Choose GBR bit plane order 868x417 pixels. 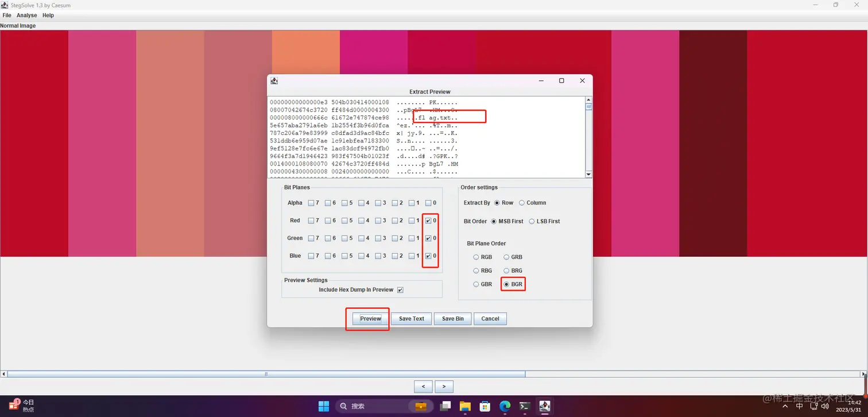click(482, 284)
